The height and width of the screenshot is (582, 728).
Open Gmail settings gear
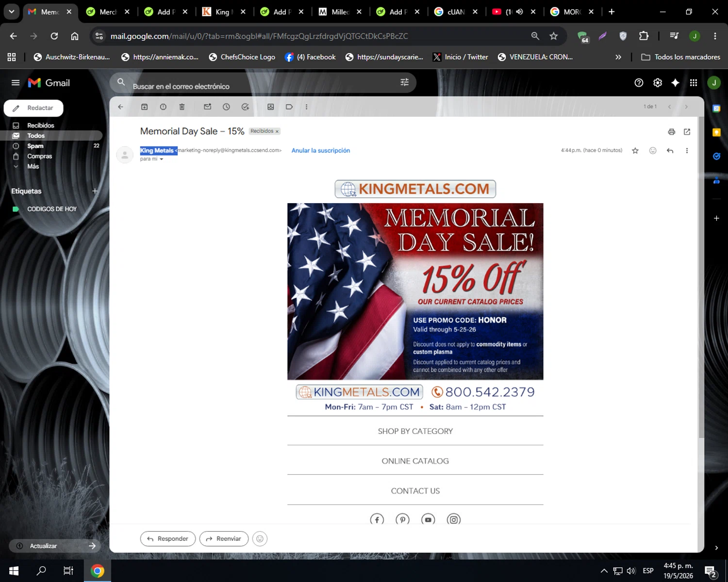coord(658,83)
